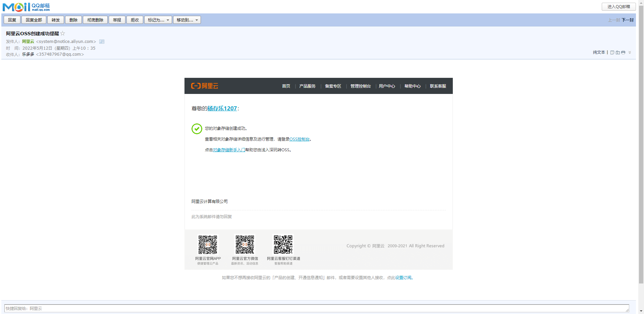
Task: Click the Copyright 阿里云 2009-2021 text
Action: [x=395, y=246]
